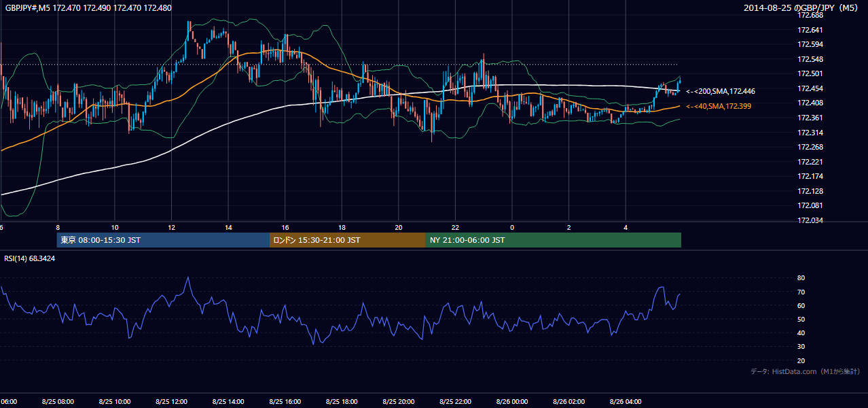Select the 200 SMA label 172.446

pos(721,91)
